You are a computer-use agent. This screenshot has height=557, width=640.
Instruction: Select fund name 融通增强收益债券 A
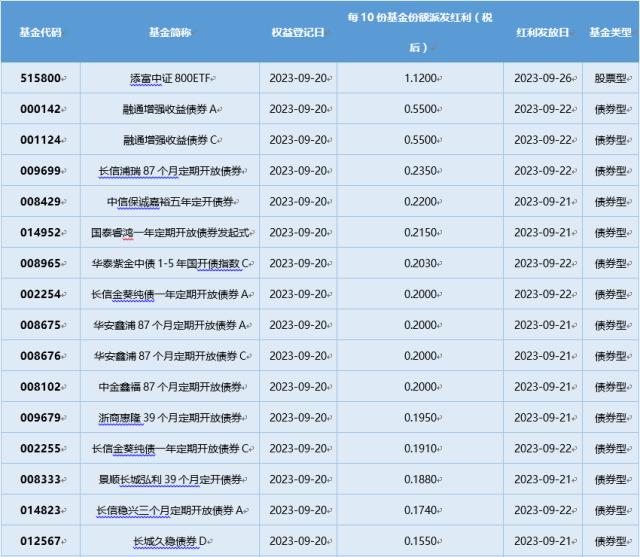(x=170, y=109)
